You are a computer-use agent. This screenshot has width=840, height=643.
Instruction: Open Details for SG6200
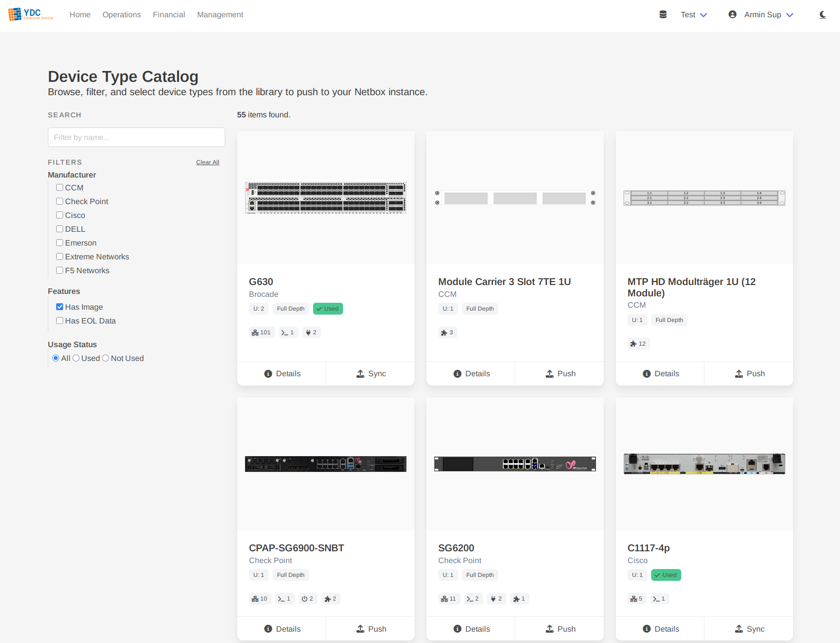(471, 629)
